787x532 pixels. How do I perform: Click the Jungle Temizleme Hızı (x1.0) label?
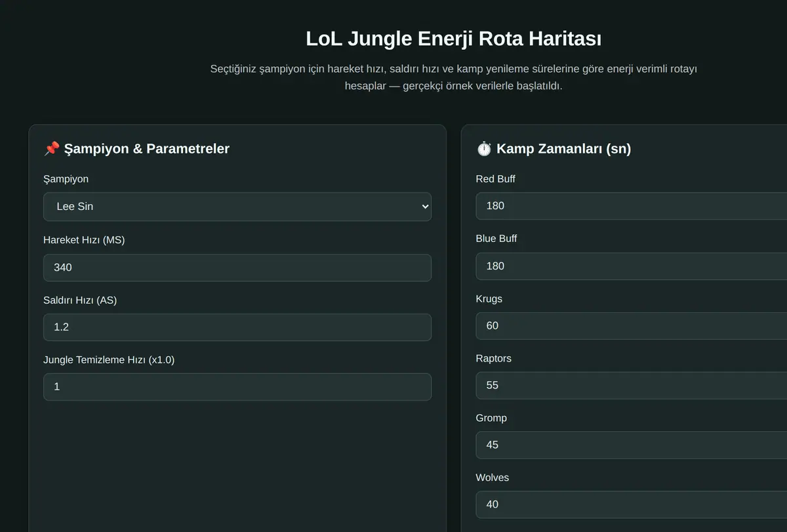click(x=109, y=359)
